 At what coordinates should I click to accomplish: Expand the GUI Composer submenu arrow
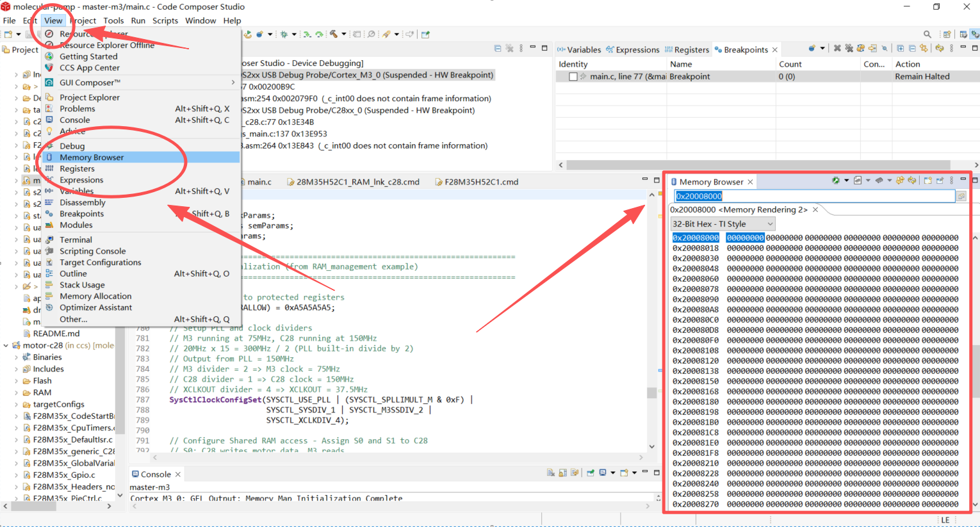(x=233, y=83)
